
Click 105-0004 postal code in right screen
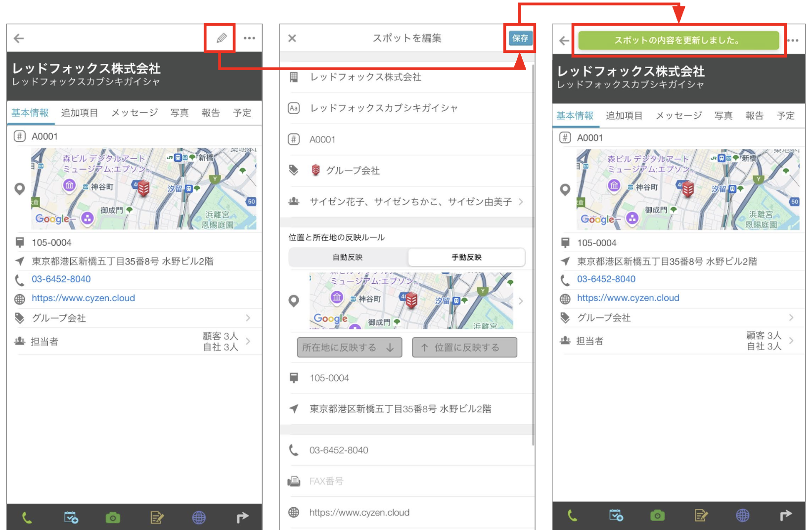[x=597, y=243]
